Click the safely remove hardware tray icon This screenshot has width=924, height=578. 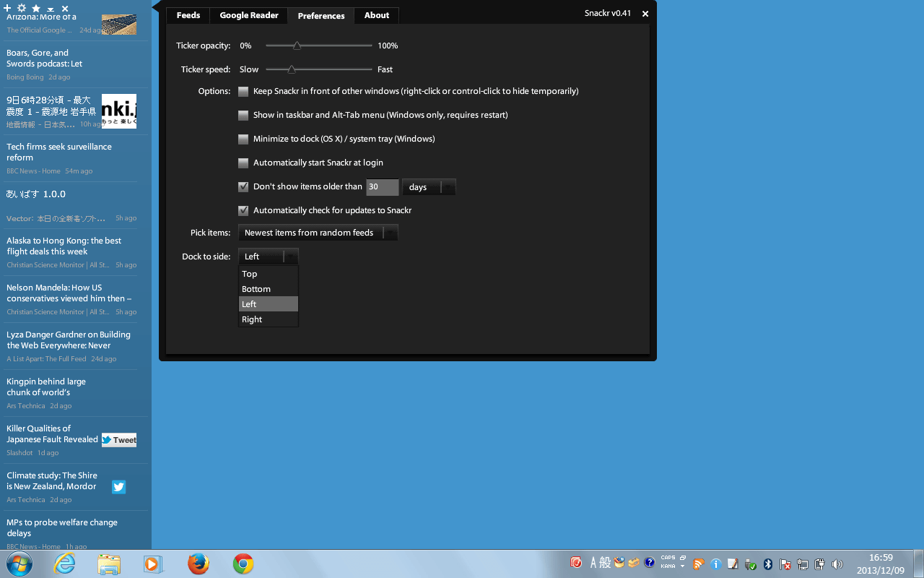[751, 564]
